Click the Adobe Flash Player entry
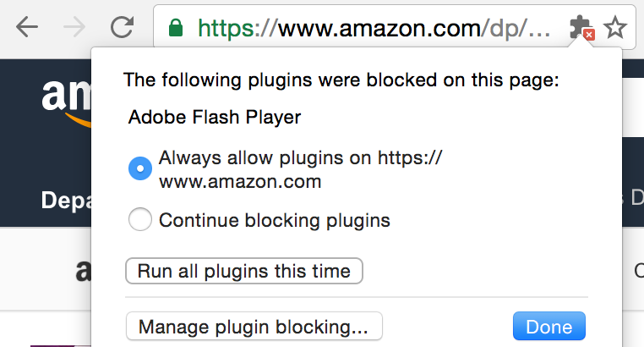Screen dimensions: 644x347 [x=215, y=117]
